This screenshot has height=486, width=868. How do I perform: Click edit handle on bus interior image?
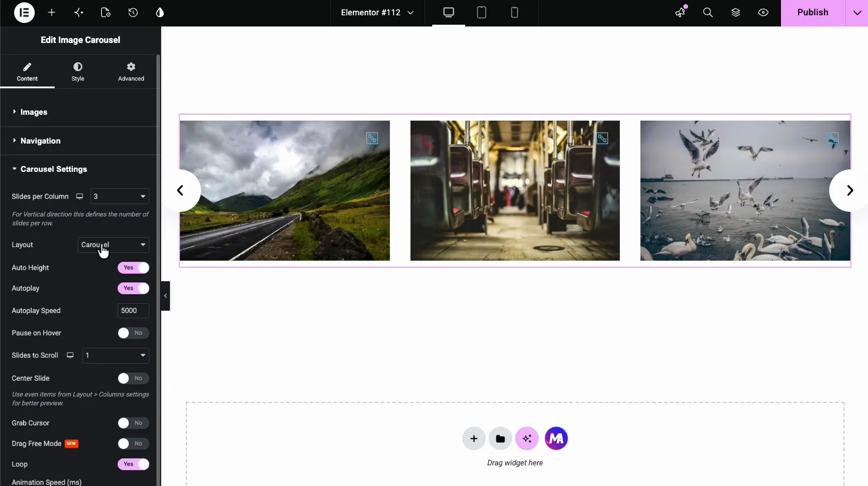(602, 138)
